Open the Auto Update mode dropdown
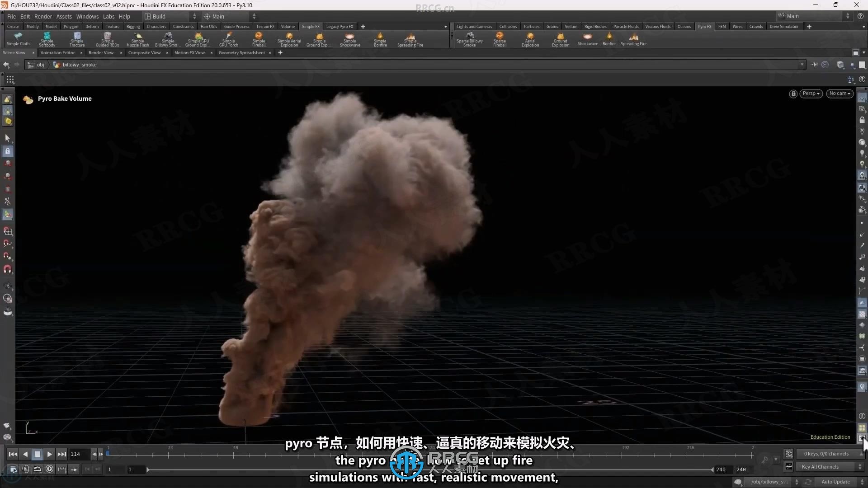This screenshot has height=488, width=868. (840, 482)
